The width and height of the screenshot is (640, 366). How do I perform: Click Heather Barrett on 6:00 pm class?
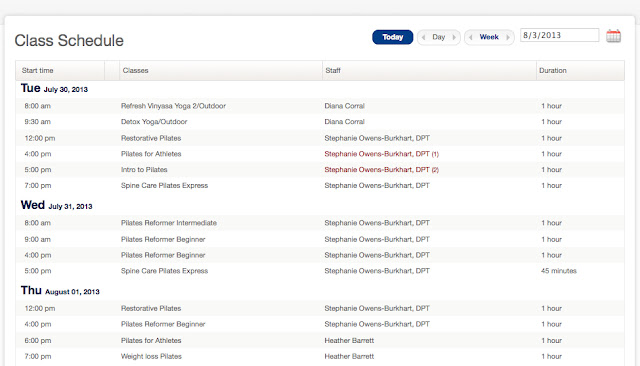349,341
